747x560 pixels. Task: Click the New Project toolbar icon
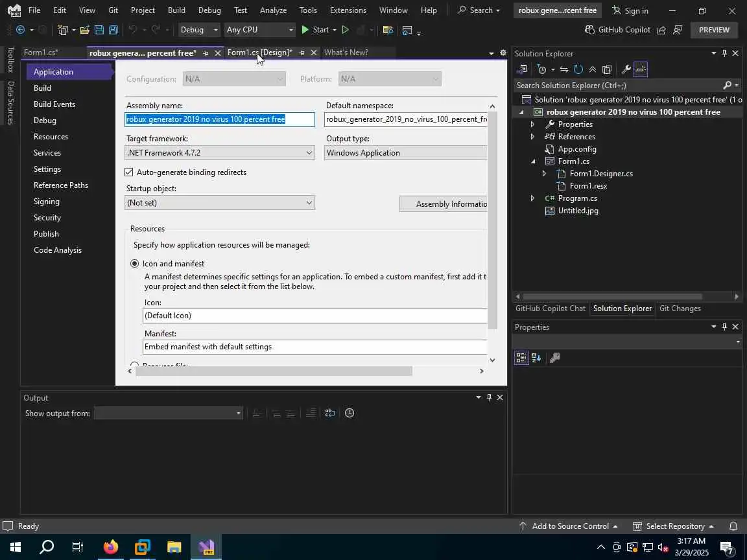click(x=62, y=30)
